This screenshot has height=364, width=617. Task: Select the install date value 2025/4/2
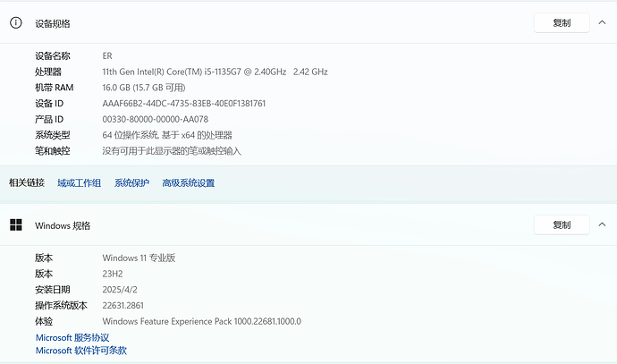(x=120, y=290)
